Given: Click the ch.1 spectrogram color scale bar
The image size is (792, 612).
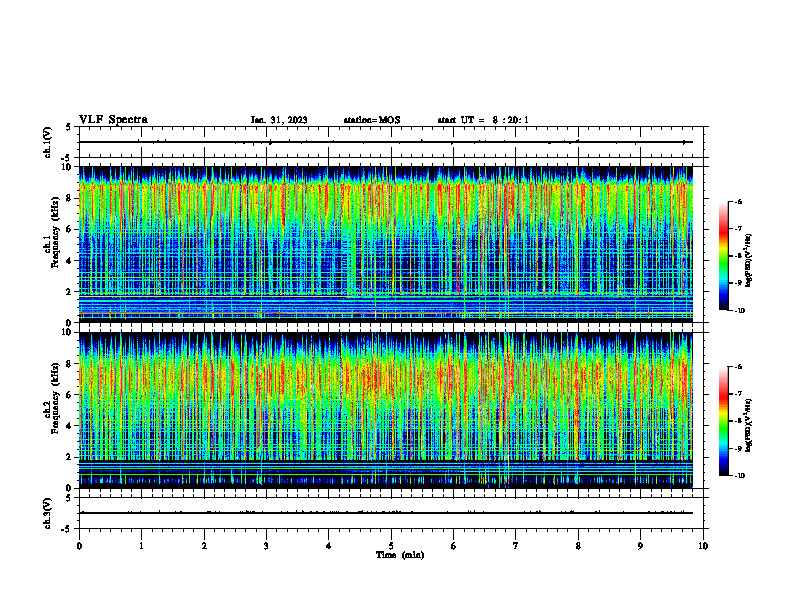Looking at the screenshot, I should [x=724, y=256].
